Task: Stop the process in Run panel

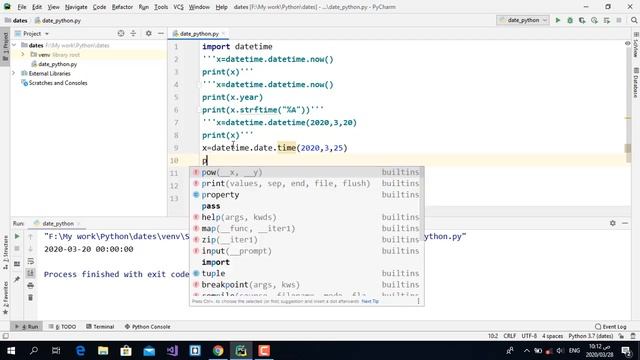Action: [x=17, y=249]
